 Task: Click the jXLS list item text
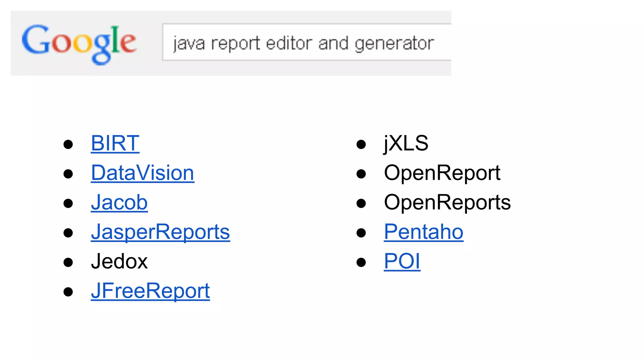pyautogui.click(x=406, y=143)
